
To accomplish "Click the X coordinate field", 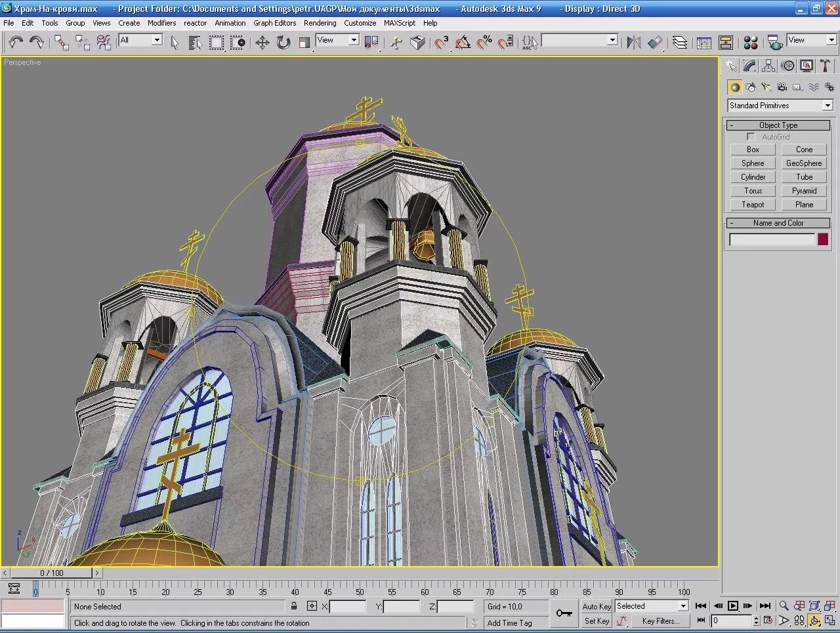I will click(348, 607).
